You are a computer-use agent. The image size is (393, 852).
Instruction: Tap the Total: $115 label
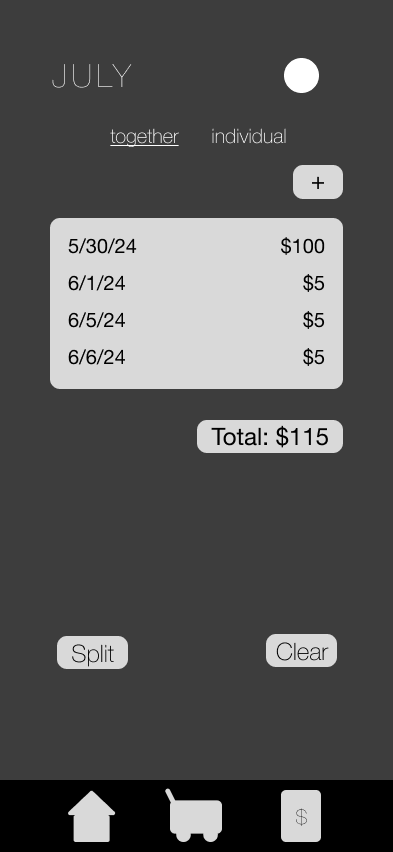click(x=270, y=436)
